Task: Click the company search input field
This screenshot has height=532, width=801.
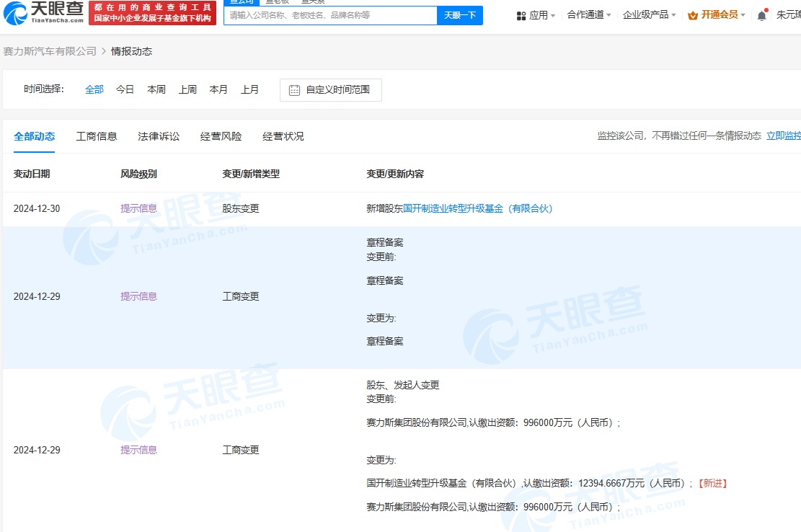Action: coord(328,15)
